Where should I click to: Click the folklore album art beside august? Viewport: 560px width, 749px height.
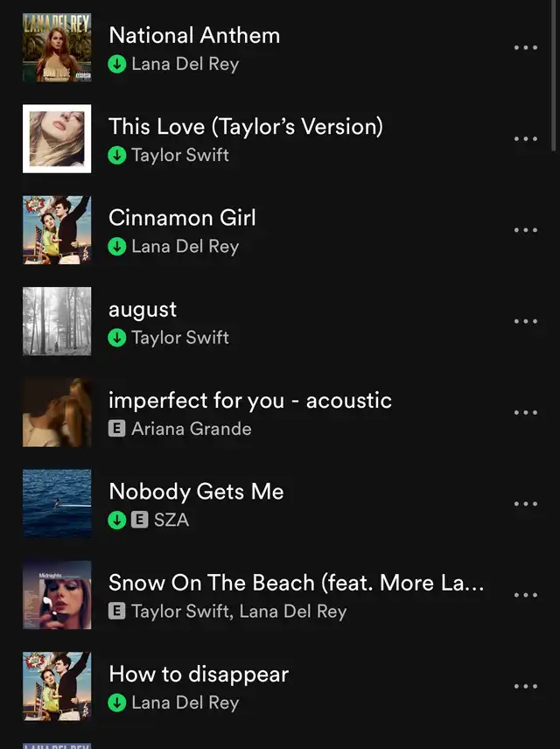57,321
